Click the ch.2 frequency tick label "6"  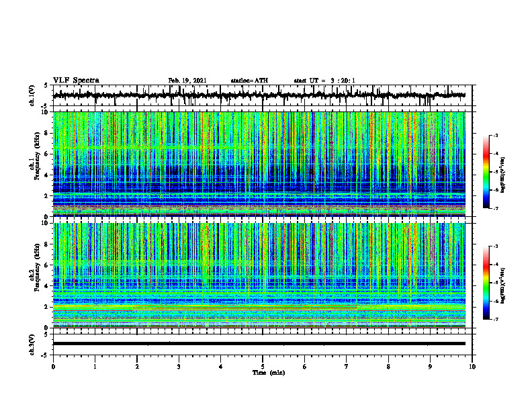click(x=46, y=265)
